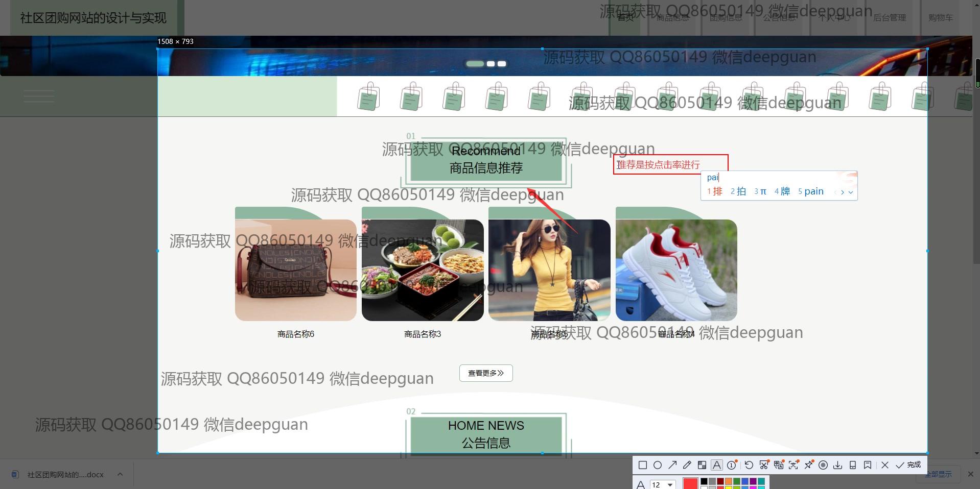Toggle the numbered marker tool
This screenshot has height=489, width=980.
732,465
